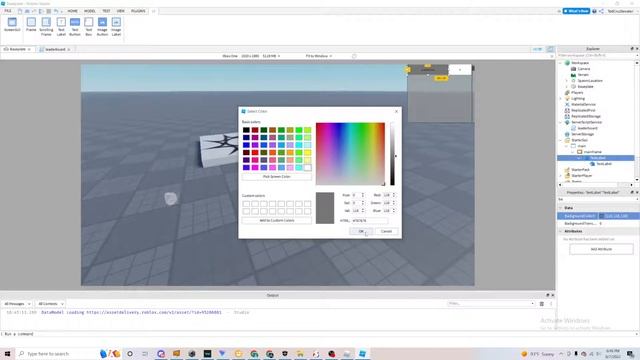The image size is (640, 360).
Task: Open the leaderboard script tab
Action: pos(55,49)
